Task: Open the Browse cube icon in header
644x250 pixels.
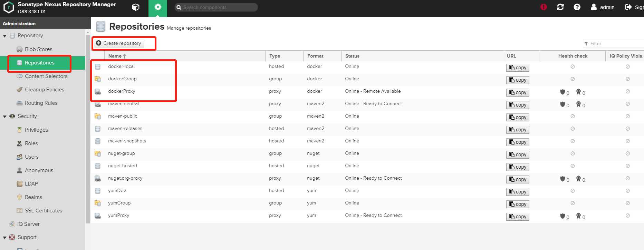Action: pos(136,7)
